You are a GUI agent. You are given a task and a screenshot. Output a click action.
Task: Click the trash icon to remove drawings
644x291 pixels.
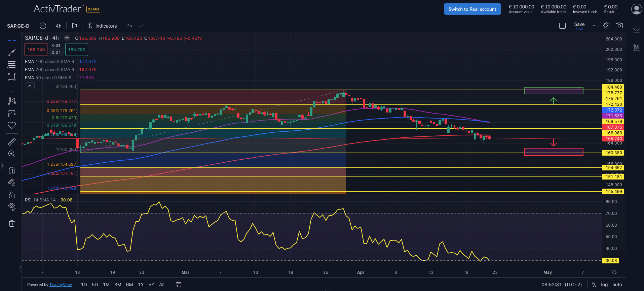(x=12, y=223)
